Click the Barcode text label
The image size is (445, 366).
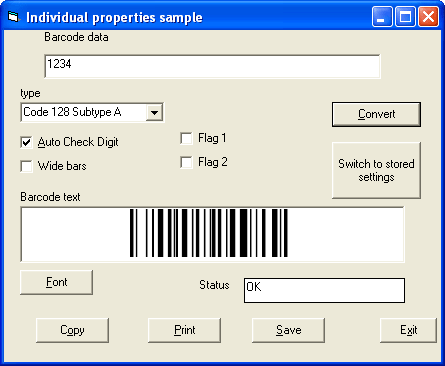point(50,197)
